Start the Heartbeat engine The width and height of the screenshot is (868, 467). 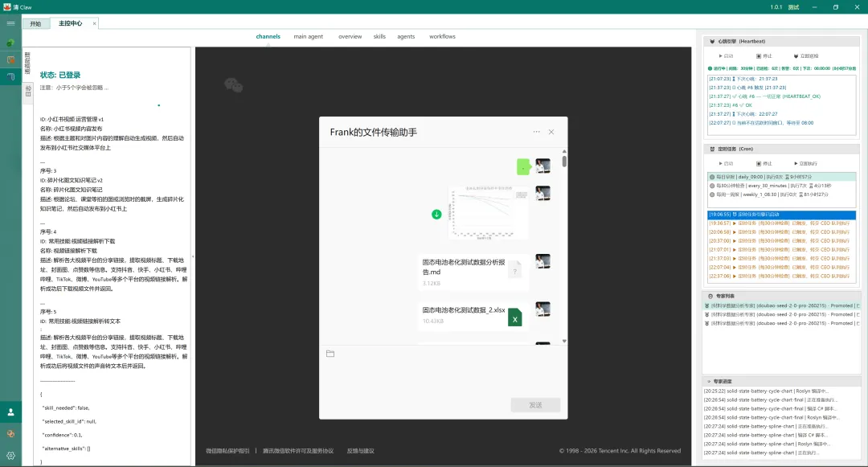coord(726,56)
